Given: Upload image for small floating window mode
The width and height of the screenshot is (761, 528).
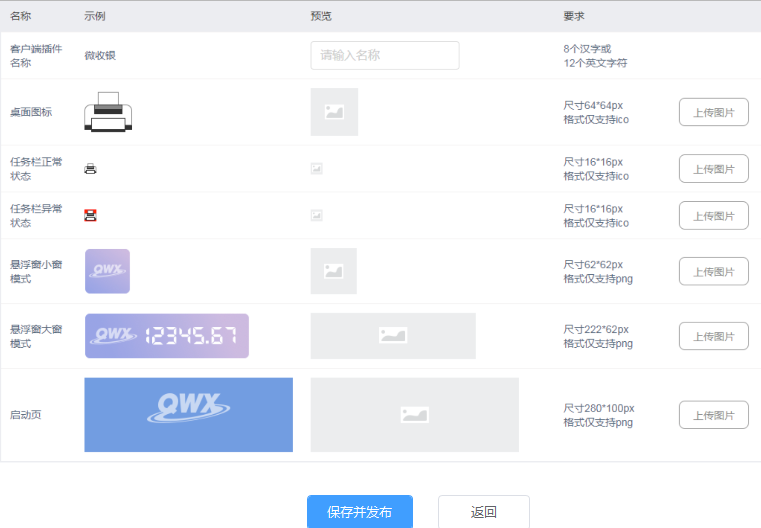Looking at the screenshot, I should point(713,271).
